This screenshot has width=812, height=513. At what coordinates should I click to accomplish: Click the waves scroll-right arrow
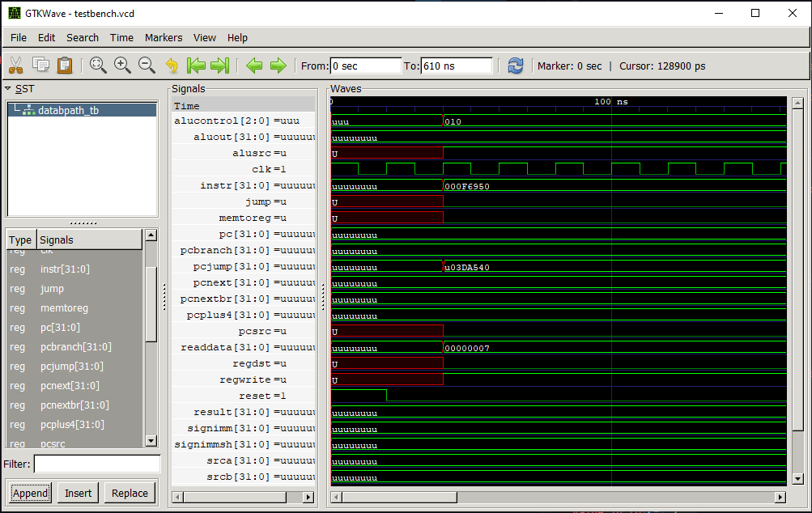(780, 497)
